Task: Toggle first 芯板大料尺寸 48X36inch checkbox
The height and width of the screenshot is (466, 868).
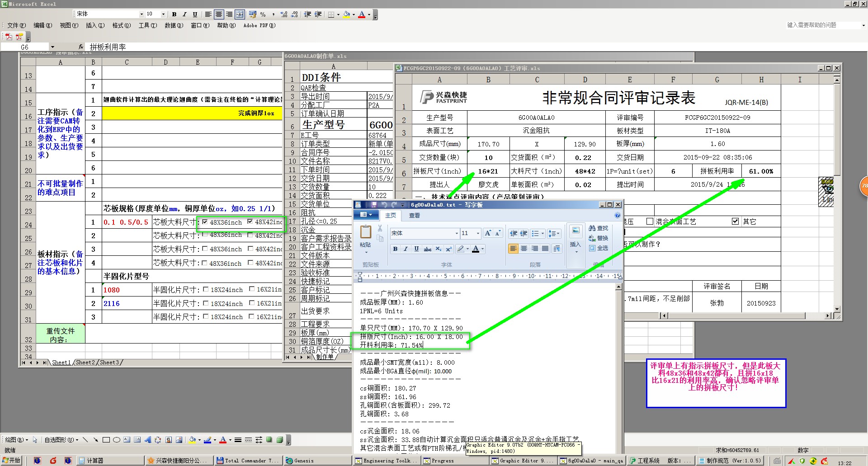Action: coord(205,222)
